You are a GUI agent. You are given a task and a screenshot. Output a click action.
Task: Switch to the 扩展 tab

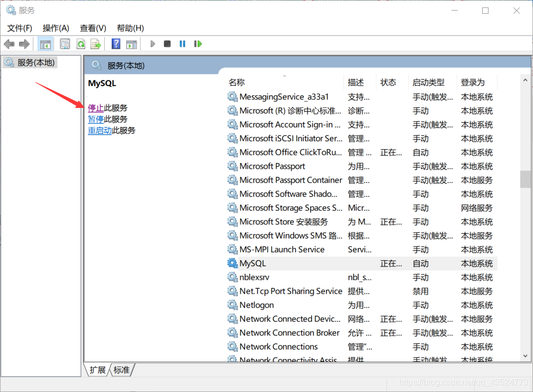click(97, 370)
